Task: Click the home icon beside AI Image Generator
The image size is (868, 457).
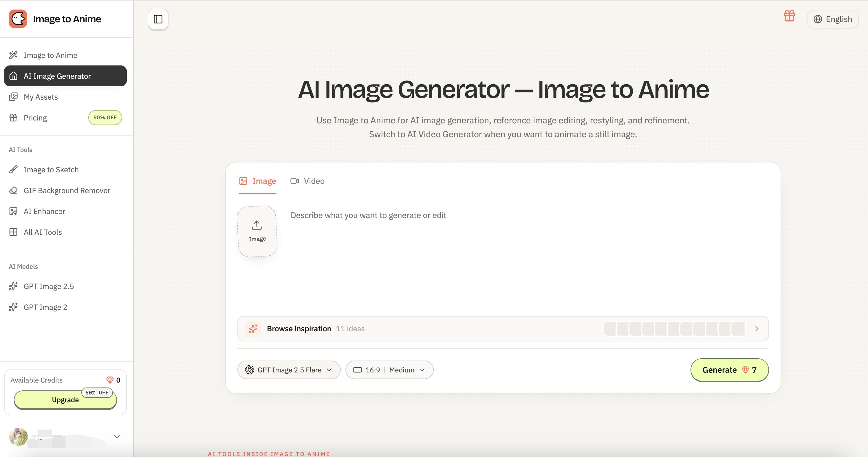Action: [14, 76]
